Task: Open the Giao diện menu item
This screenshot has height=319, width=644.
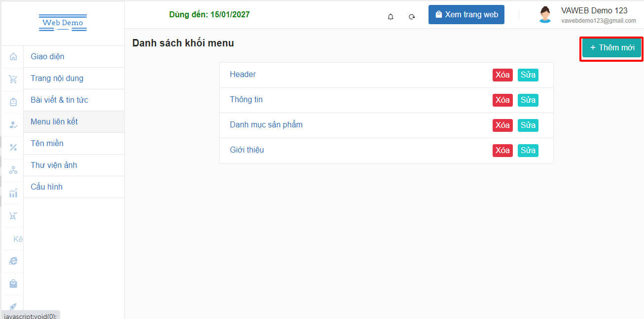Action: coord(47,56)
